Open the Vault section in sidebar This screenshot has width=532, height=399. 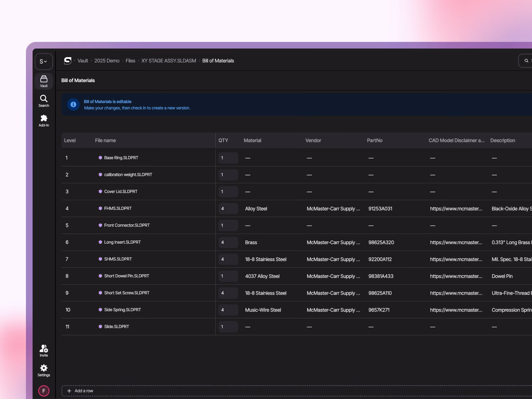tap(44, 81)
